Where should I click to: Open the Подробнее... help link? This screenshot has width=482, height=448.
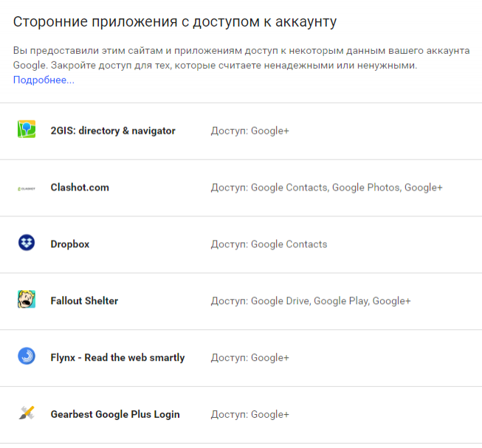pos(44,80)
